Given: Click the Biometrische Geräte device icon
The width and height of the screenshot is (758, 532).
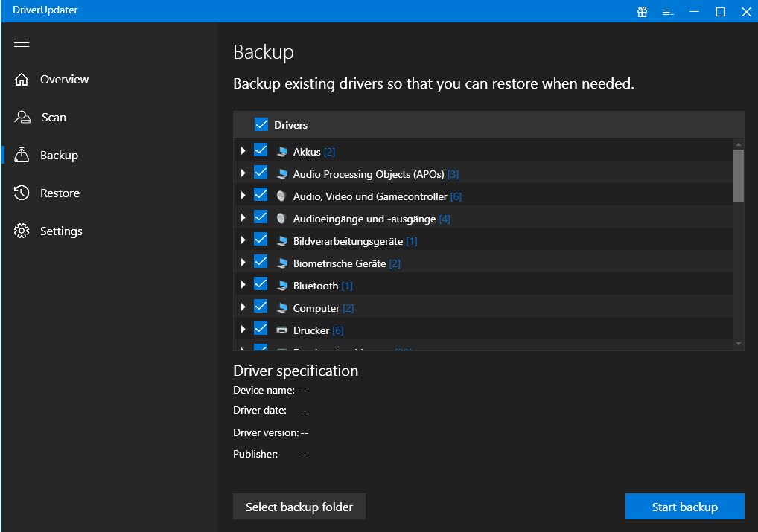Looking at the screenshot, I should tap(282, 263).
